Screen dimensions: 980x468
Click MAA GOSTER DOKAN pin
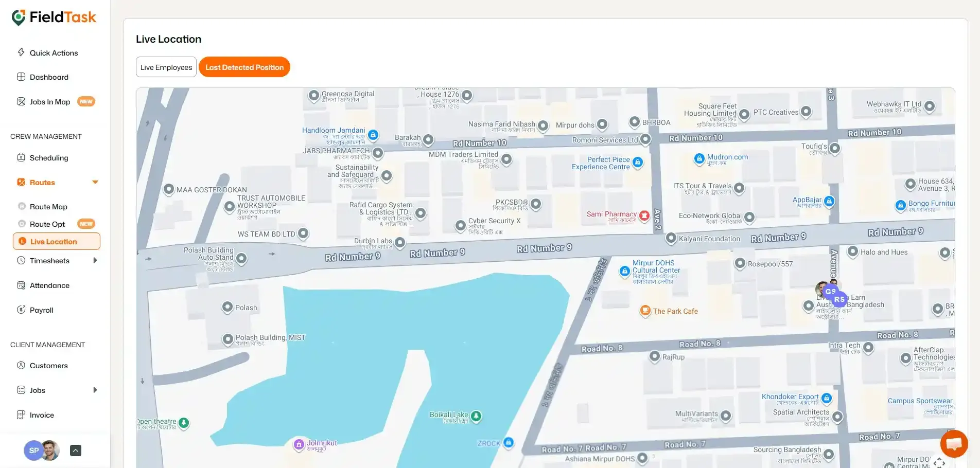point(168,189)
